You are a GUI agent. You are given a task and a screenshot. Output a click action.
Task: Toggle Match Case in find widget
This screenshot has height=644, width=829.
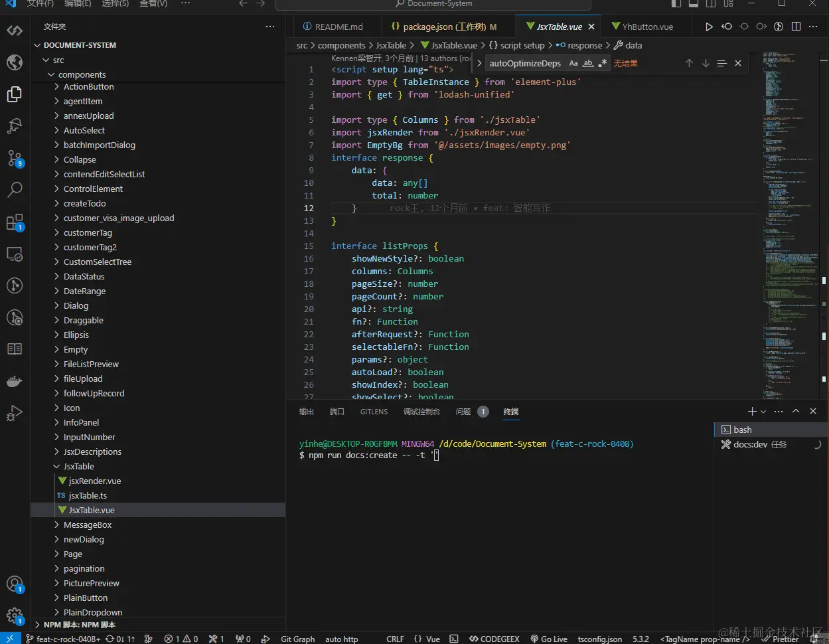pyautogui.click(x=573, y=63)
